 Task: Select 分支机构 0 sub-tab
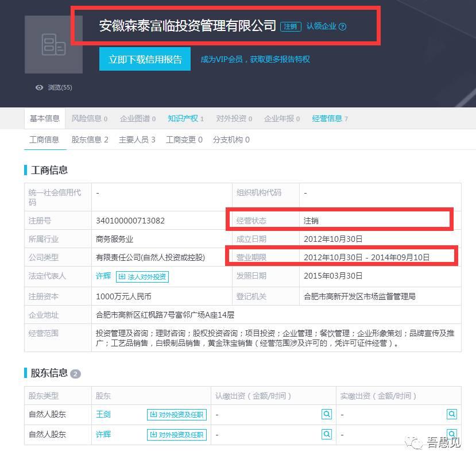231,140
